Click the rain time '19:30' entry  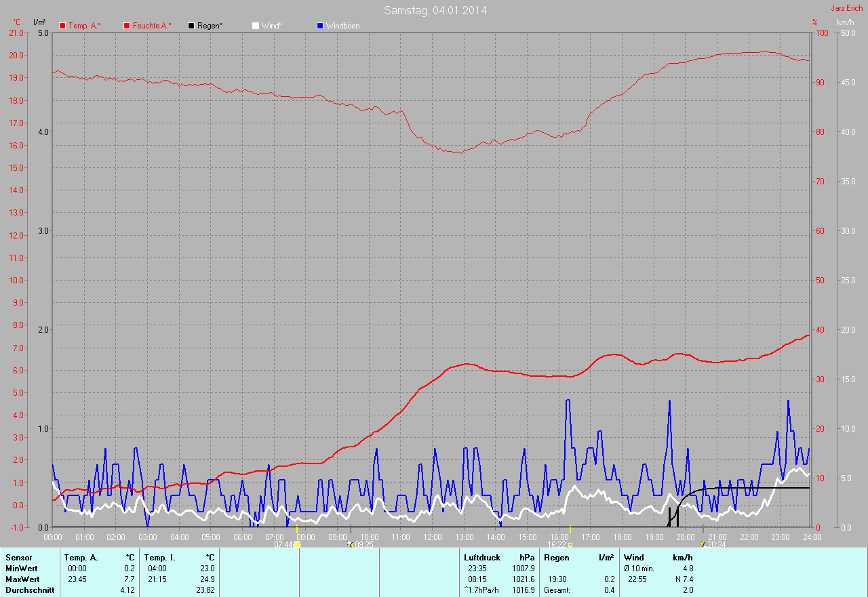[557, 579]
